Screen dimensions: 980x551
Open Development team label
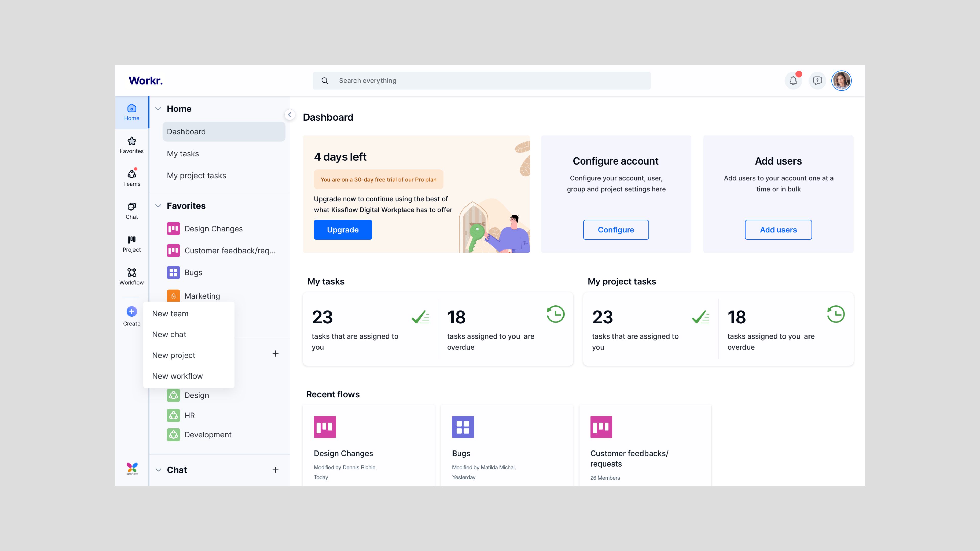click(208, 435)
